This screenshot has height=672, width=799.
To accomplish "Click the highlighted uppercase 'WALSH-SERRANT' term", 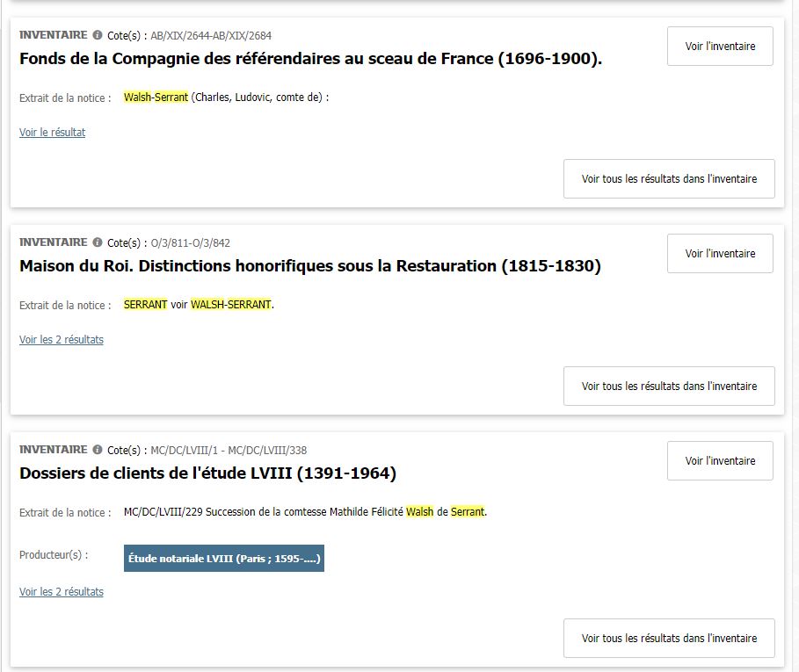I will pyautogui.click(x=231, y=305).
